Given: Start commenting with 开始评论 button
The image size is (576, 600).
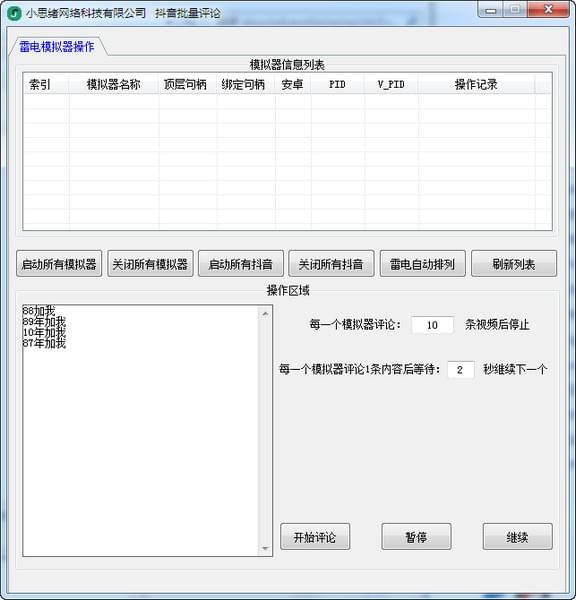Looking at the screenshot, I should point(315,537).
